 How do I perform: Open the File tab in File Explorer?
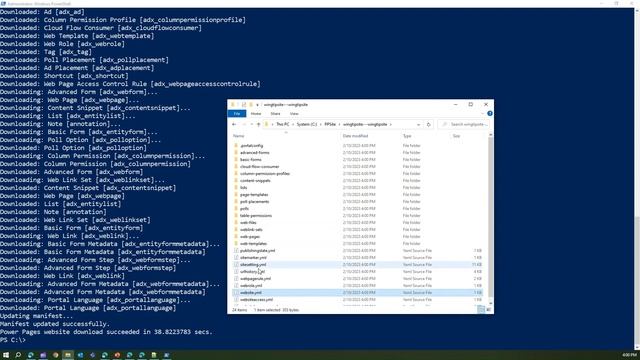[237, 113]
